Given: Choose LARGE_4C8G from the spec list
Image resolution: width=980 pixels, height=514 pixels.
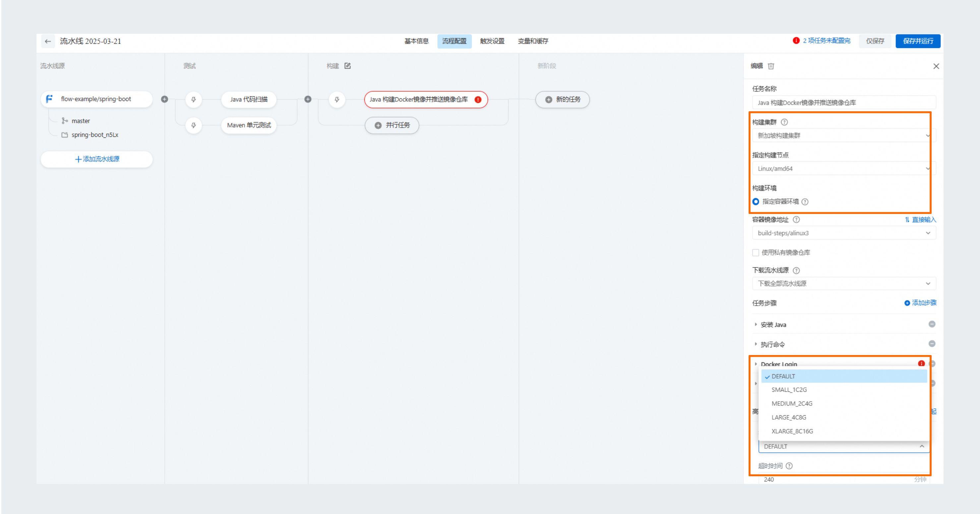Looking at the screenshot, I should pyautogui.click(x=789, y=417).
